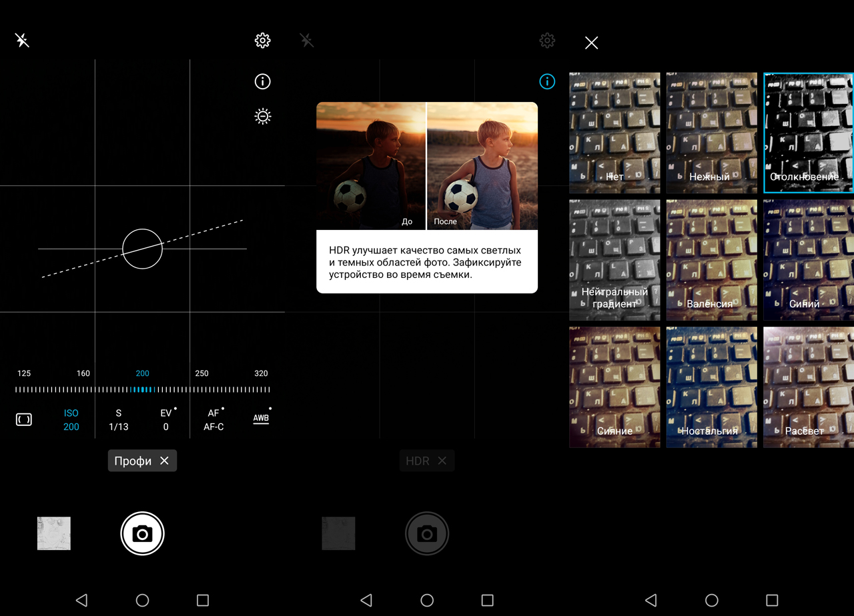The width and height of the screenshot is (854, 616).
Task: Open the EV exposure compensation setting
Action: 166,420
